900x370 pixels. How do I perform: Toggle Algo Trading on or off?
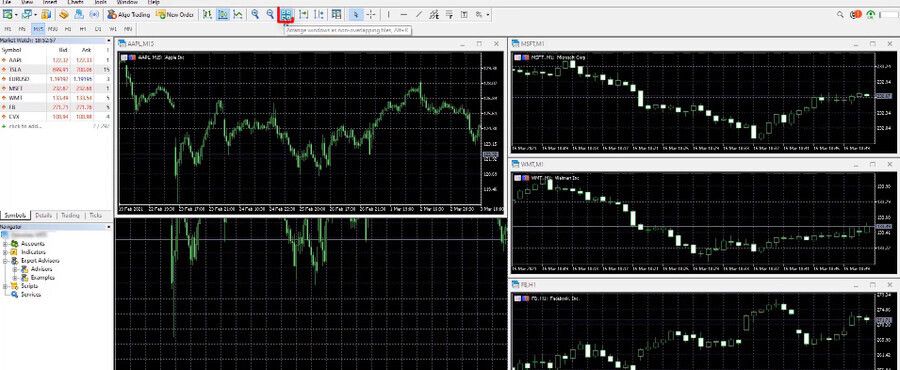[129, 14]
